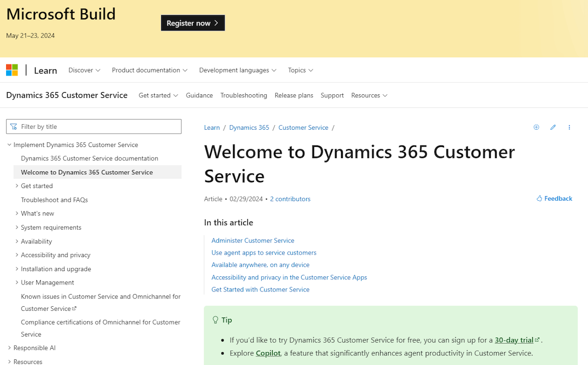Click the Microsoft logo in the header
This screenshot has height=365, width=588.
(x=12, y=69)
